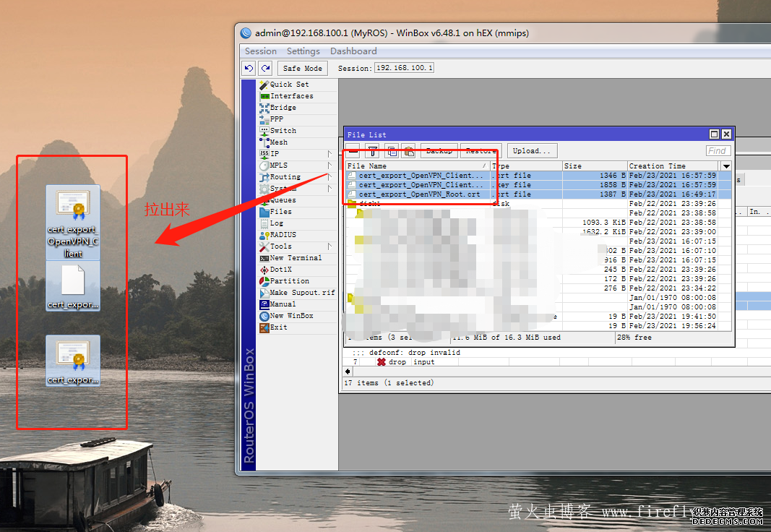This screenshot has height=532, width=771.
Task: Open the MPLS menu
Action: [278, 166]
